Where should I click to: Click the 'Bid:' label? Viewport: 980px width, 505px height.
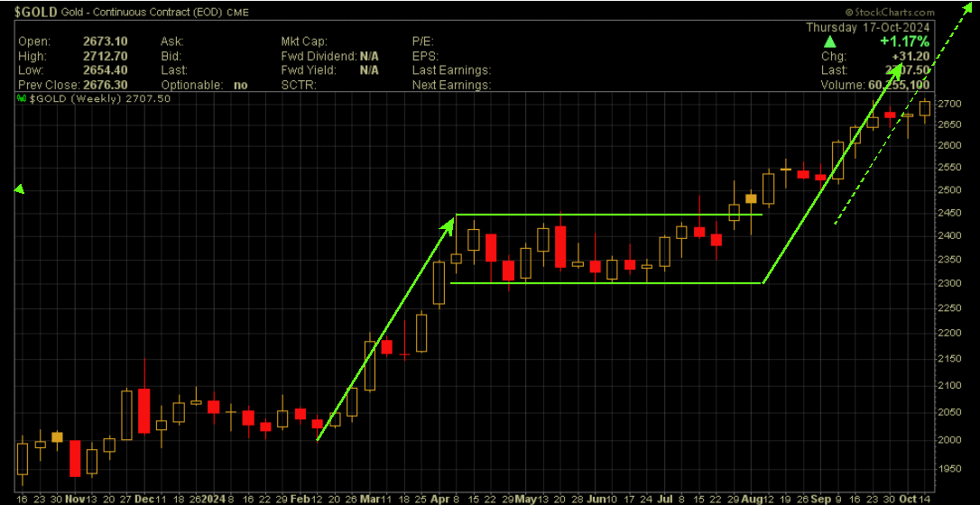point(171,56)
